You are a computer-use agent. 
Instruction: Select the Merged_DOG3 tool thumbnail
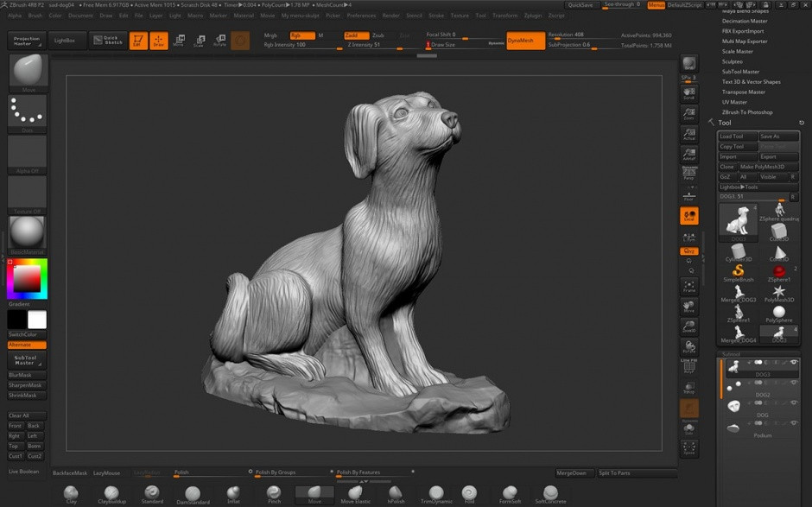[x=739, y=294]
